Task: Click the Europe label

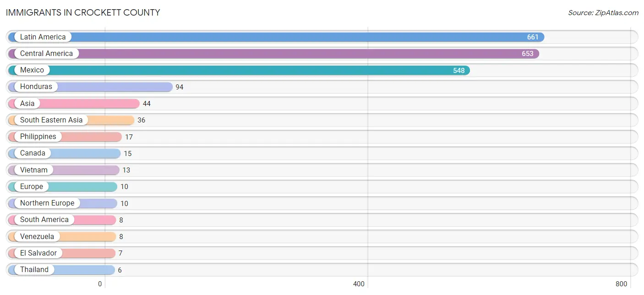Action: coord(31,187)
